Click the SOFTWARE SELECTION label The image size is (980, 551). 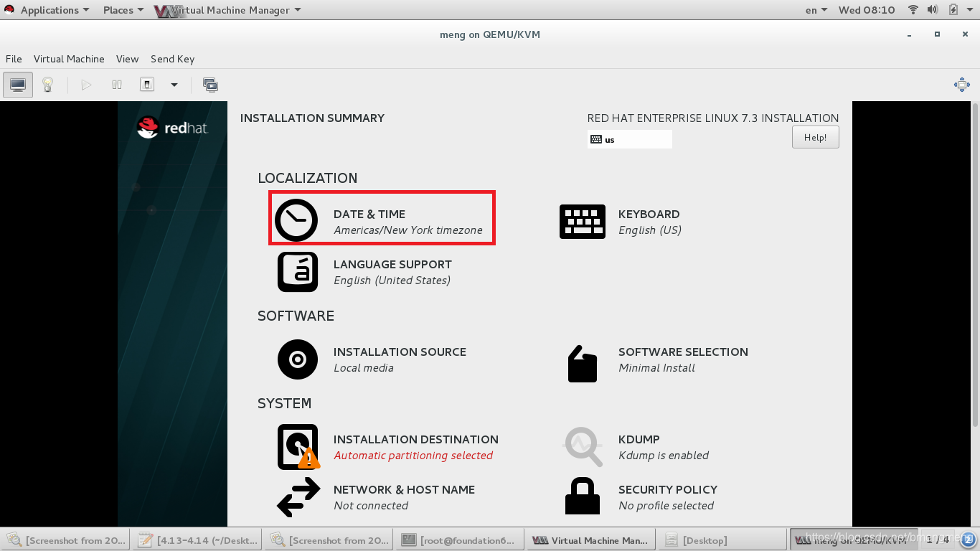[x=683, y=352]
